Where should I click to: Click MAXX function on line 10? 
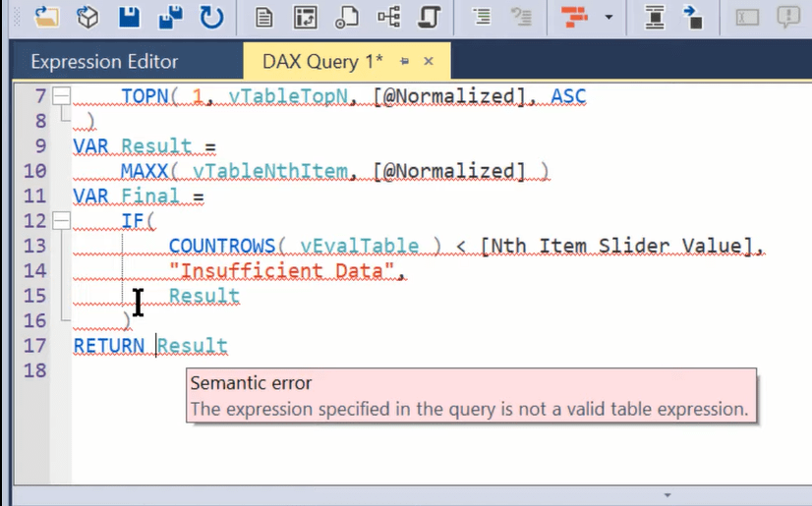tap(145, 171)
